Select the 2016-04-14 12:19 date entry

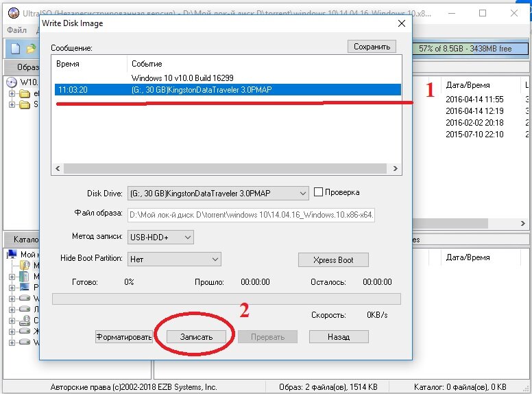click(474, 111)
